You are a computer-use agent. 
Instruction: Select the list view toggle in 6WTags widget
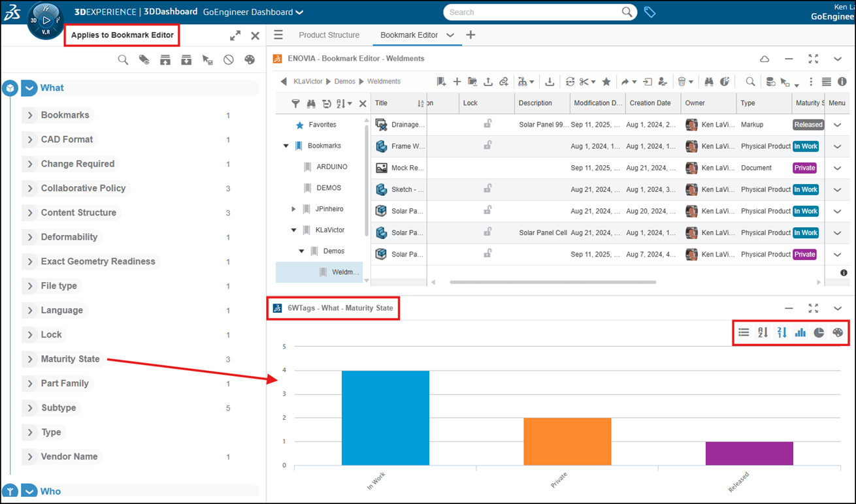tap(744, 332)
